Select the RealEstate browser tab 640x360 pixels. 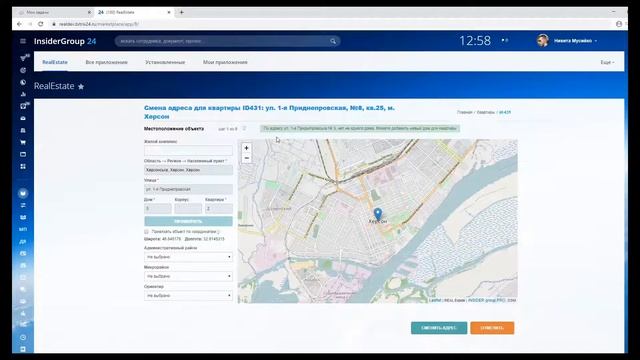tap(133, 12)
